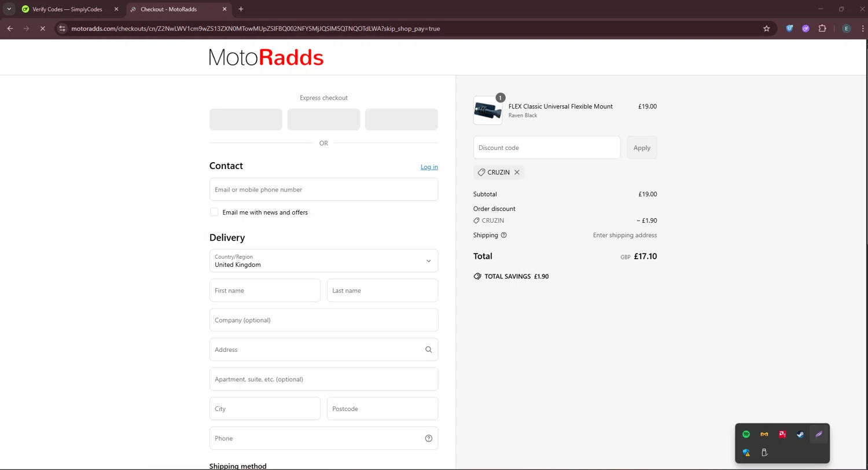Open Steam from the system tray

[800, 434]
